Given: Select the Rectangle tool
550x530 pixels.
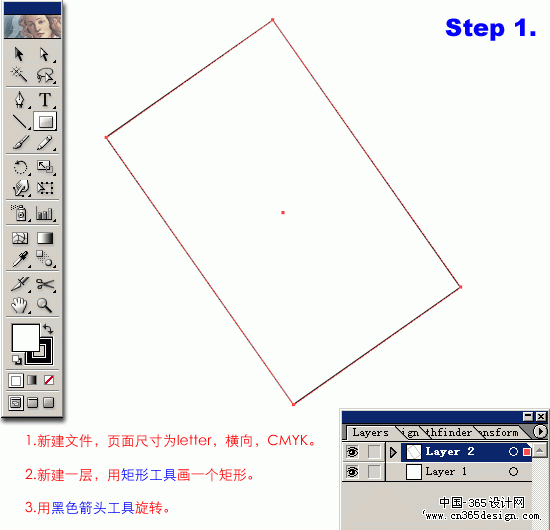Looking at the screenshot, I should tap(45, 121).
